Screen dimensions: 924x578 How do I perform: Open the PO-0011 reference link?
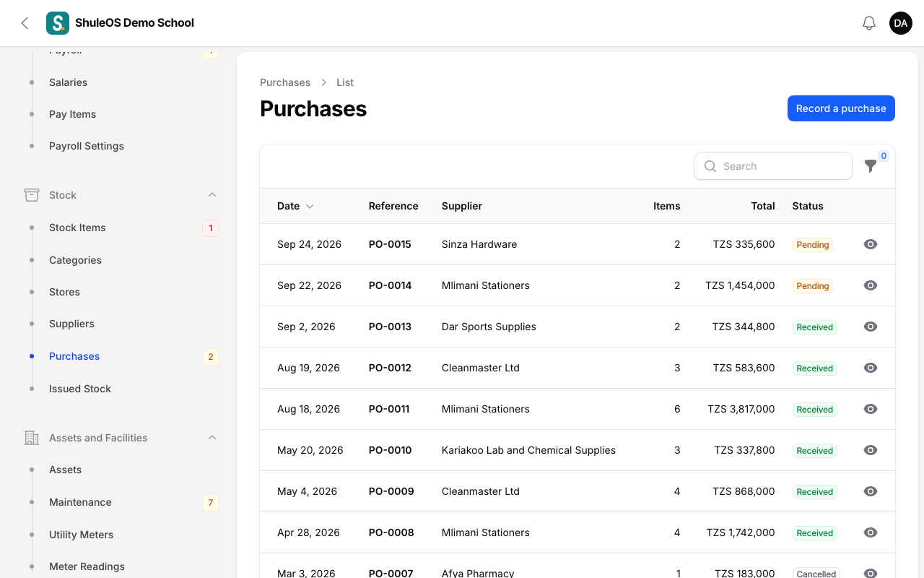click(389, 409)
